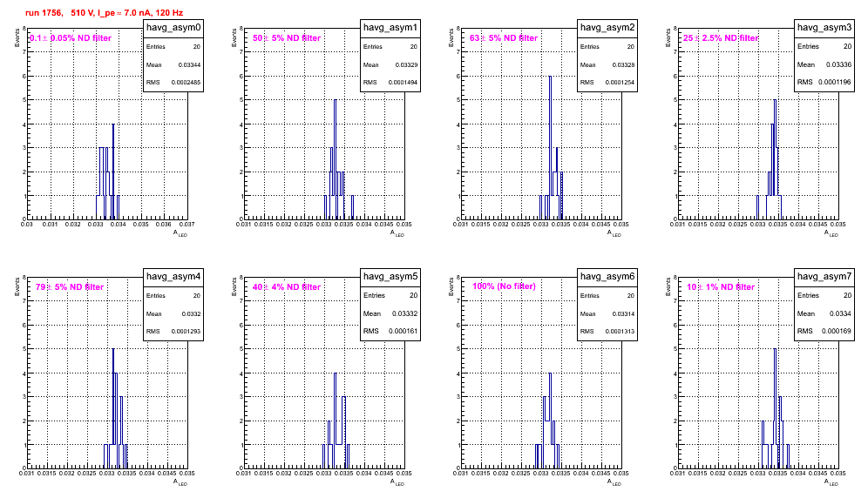
Task: Click the Entries 20 row in havg_asym5
Action: (390, 295)
